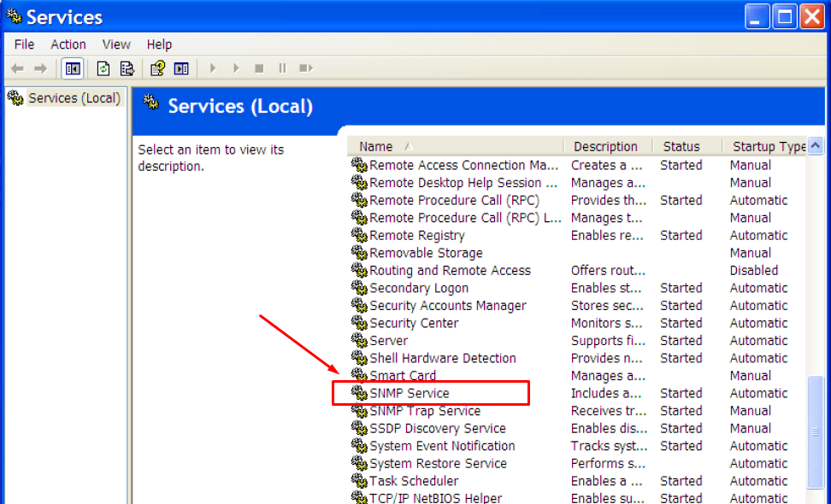The width and height of the screenshot is (831, 504).
Task: Click the Refresh toolbar icon
Action: click(x=103, y=68)
